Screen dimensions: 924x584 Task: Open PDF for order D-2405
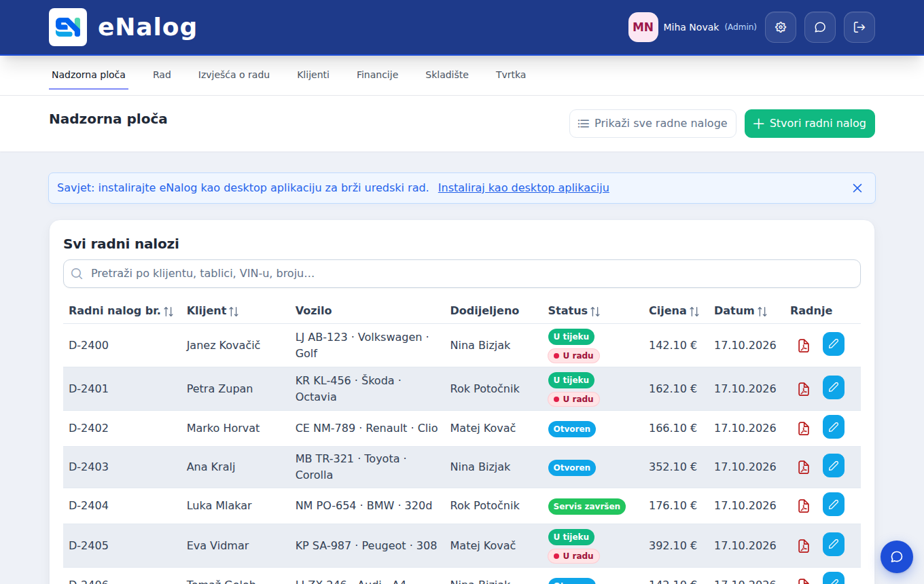coord(804,546)
